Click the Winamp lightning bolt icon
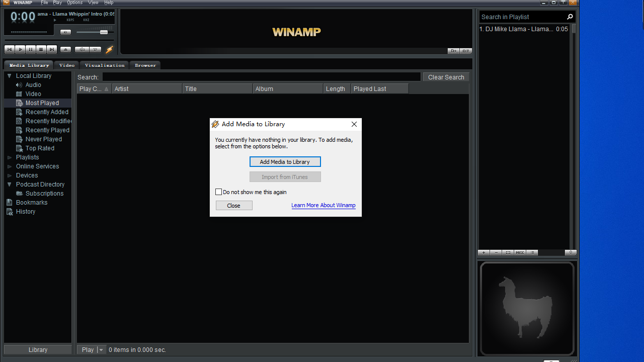644x362 pixels. click(x=109, y=49)
